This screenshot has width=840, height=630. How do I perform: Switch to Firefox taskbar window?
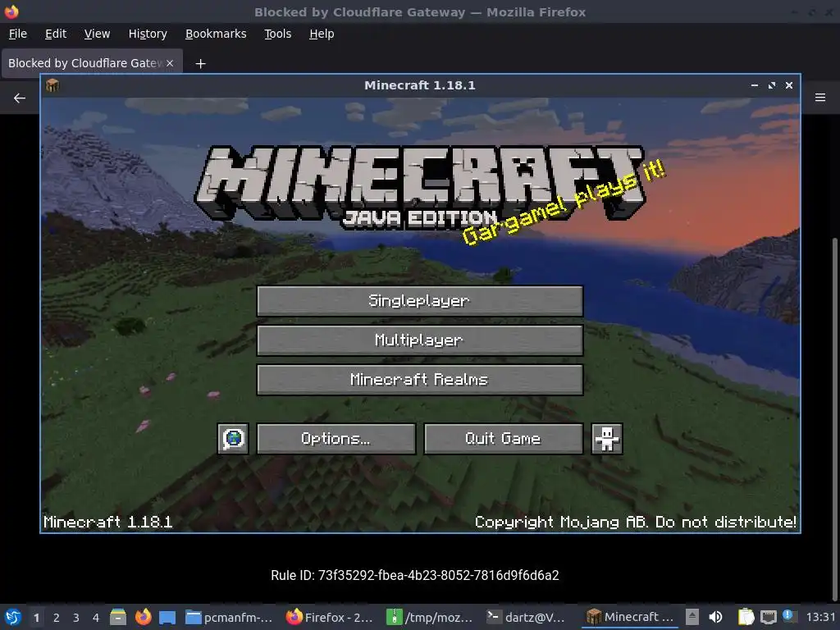pyautogui.click(x=330, y=617)
